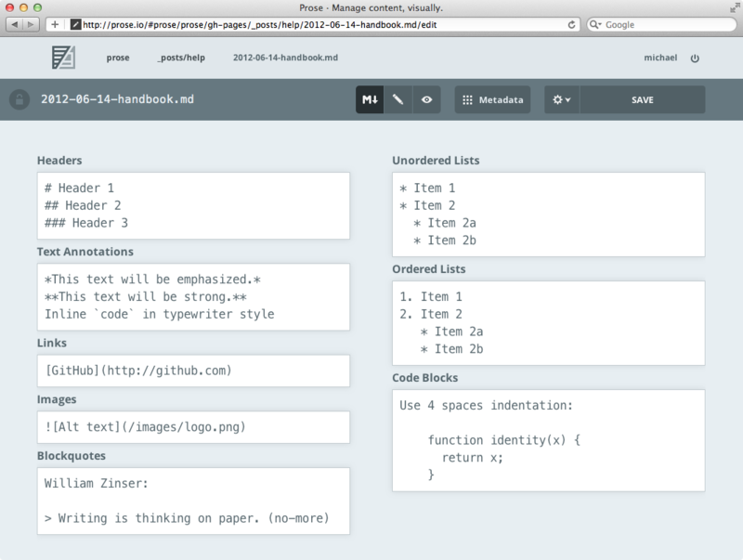Click the lock icon beside filename

coord(20,99)
